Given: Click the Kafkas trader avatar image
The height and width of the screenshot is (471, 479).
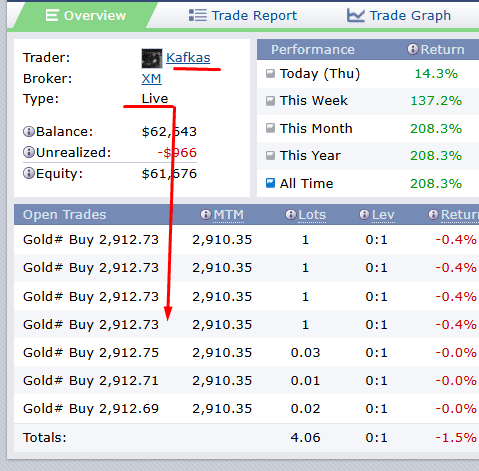Looking at the screenshot, I should [152, 58].
